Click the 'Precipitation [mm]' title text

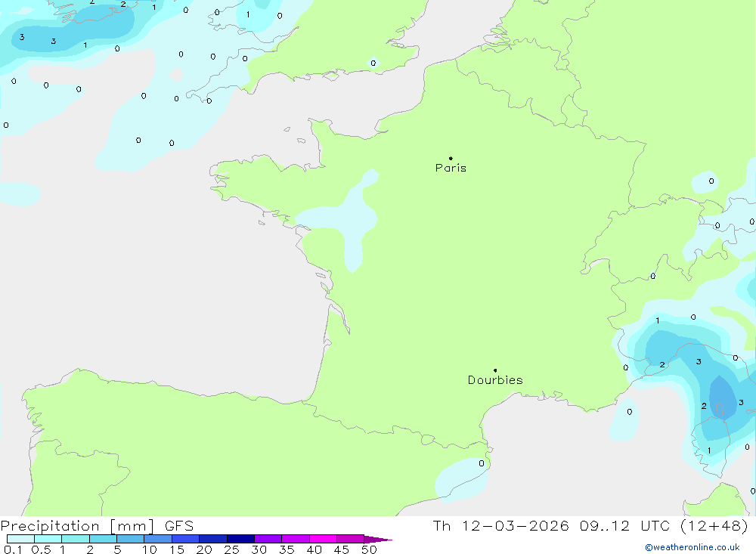coord(77,525)
